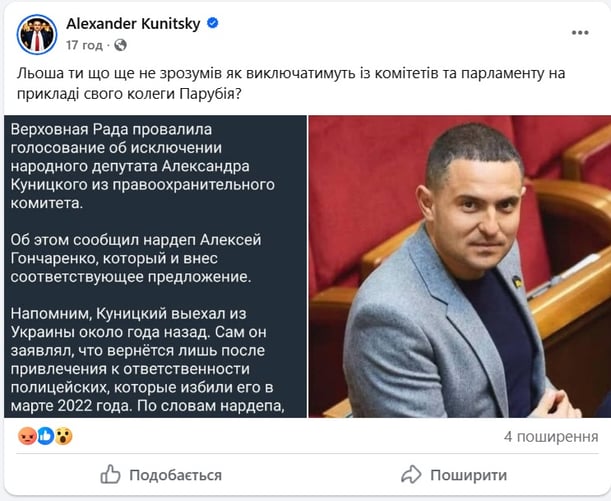Viewport: 611px width, 501px height.
Task: Click the angry reaction emoji
Action: [x=27, y=436]
